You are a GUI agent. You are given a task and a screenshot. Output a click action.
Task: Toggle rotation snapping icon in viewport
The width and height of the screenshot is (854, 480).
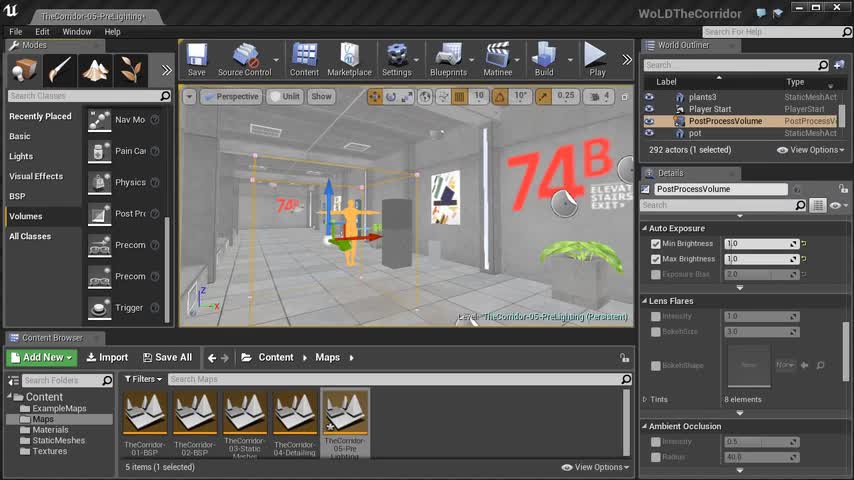(x=499, y=97)
